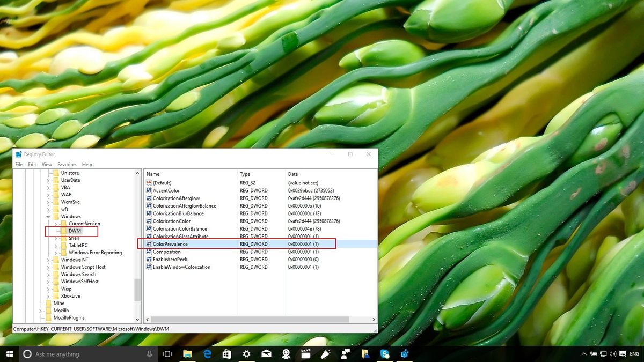Open the Windows Store from the taskbar

click(226, 354)
